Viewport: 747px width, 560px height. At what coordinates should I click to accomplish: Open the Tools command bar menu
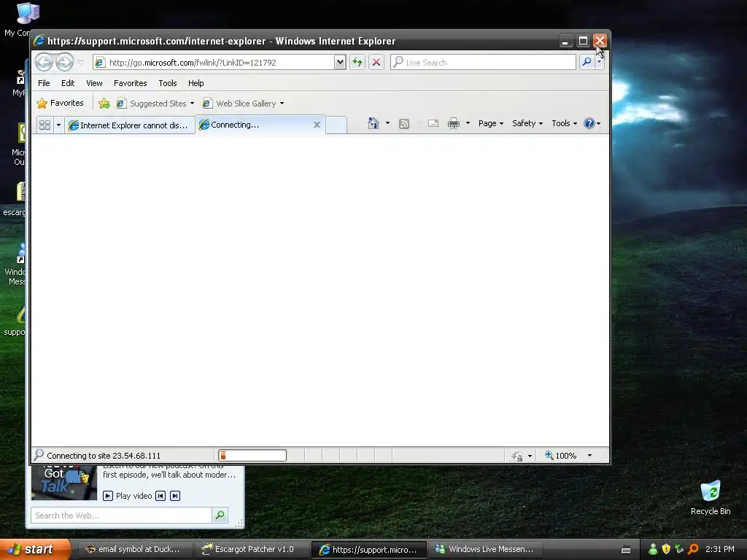pyautogui.click(x=565, y=123)
